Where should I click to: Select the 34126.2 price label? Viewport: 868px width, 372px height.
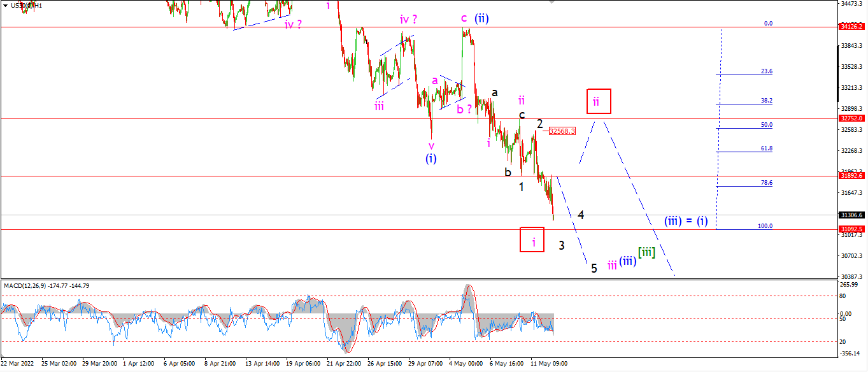(x=851, y=27)
